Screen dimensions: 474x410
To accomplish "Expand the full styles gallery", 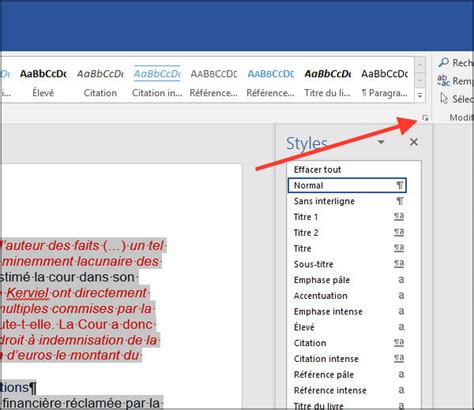I will [x=420, y=96].
